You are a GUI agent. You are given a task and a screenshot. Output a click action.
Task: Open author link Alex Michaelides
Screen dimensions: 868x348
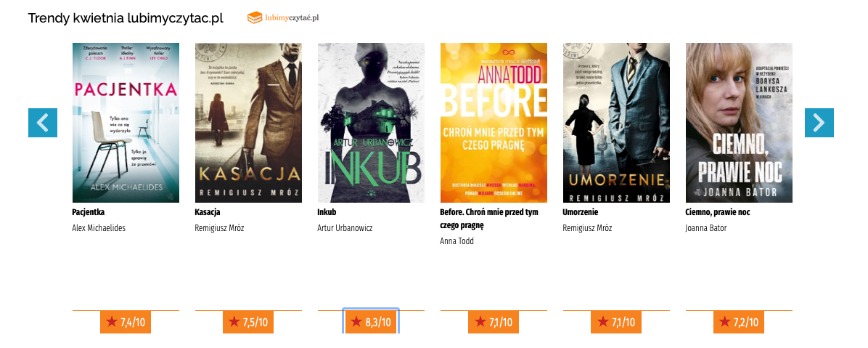[x=99, y=227]
